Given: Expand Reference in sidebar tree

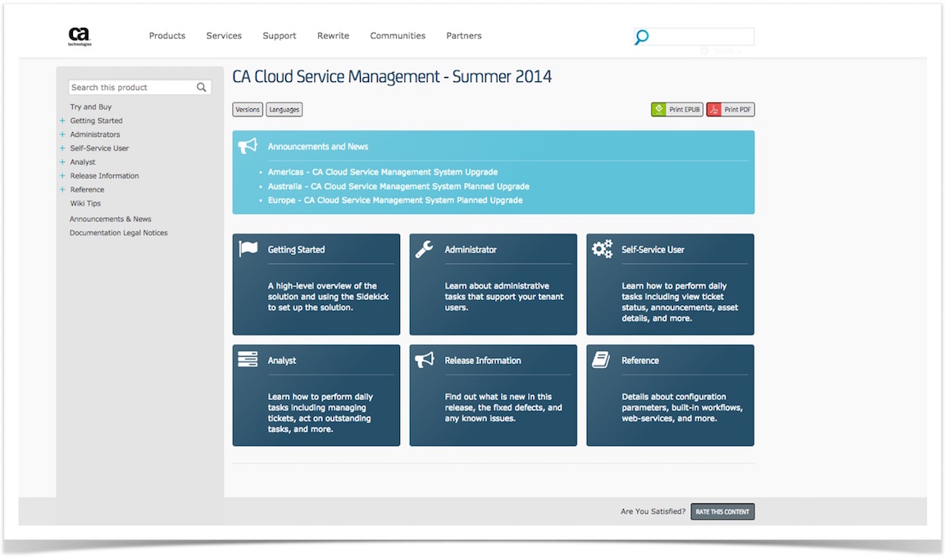Looking at the screenshot, I should [x=62, y=189].
